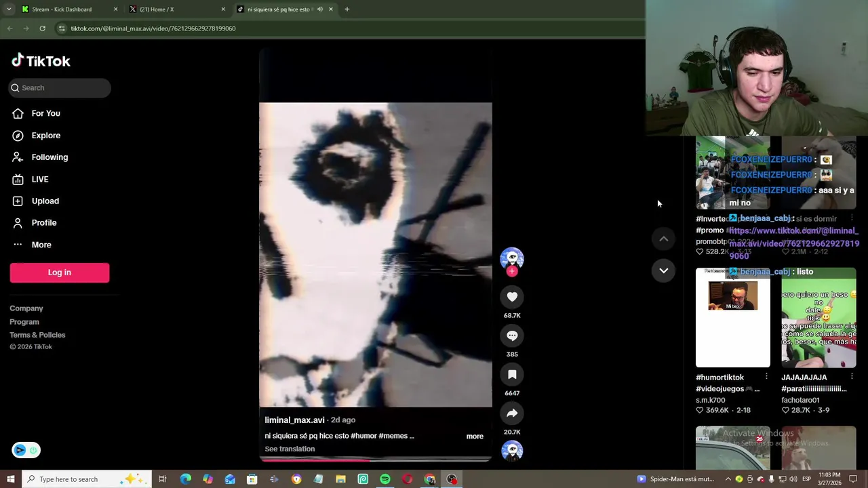Open the tab search dropdown
Image resolution: width=868 pixels, height=488 pixels.
click(x=8, y=9)
